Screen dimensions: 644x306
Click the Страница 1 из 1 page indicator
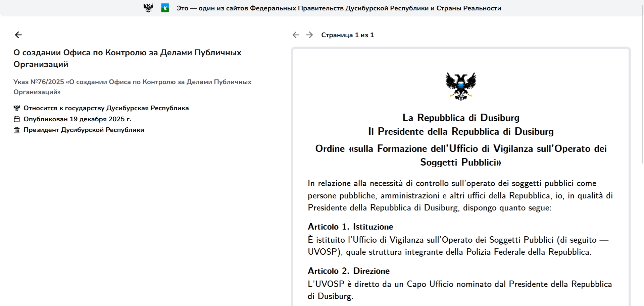click(x=347, y=35)
